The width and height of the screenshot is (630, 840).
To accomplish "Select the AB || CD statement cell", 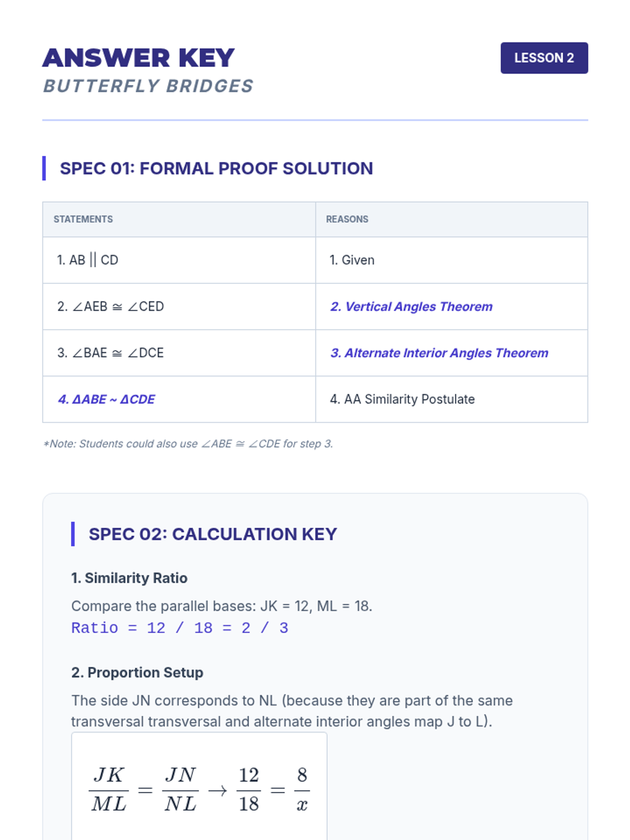I will [x=88, y=260].
